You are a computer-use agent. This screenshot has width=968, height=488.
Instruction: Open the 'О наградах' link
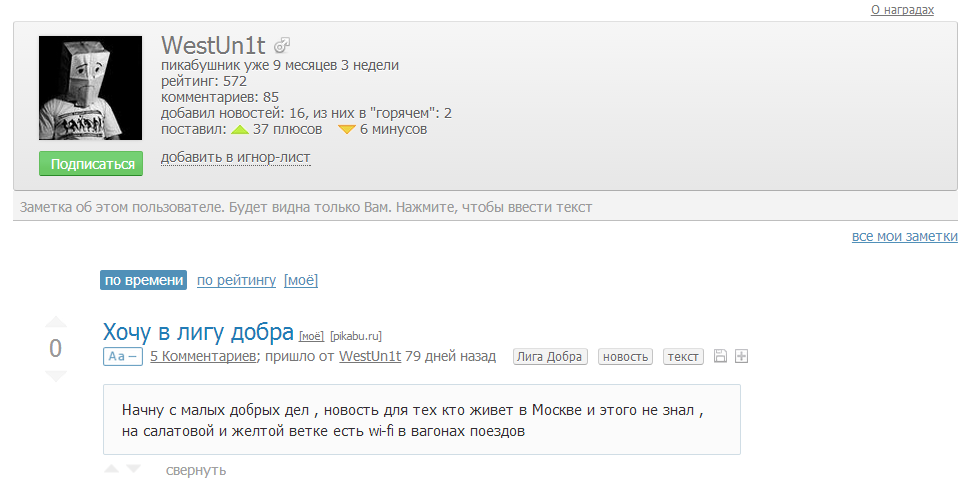(902, 10)
